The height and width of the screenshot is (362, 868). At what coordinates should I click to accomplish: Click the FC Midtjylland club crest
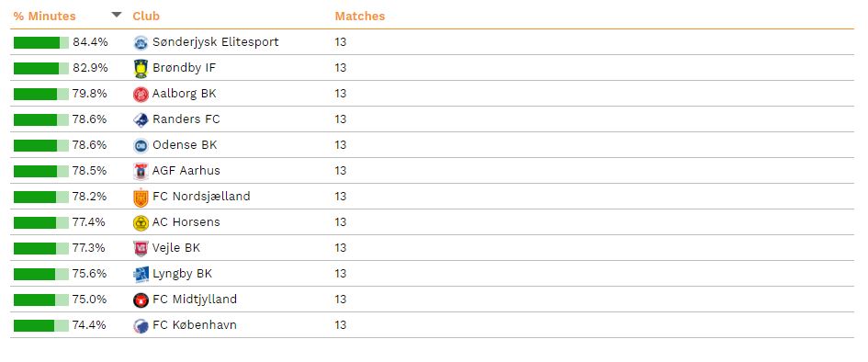141,300
